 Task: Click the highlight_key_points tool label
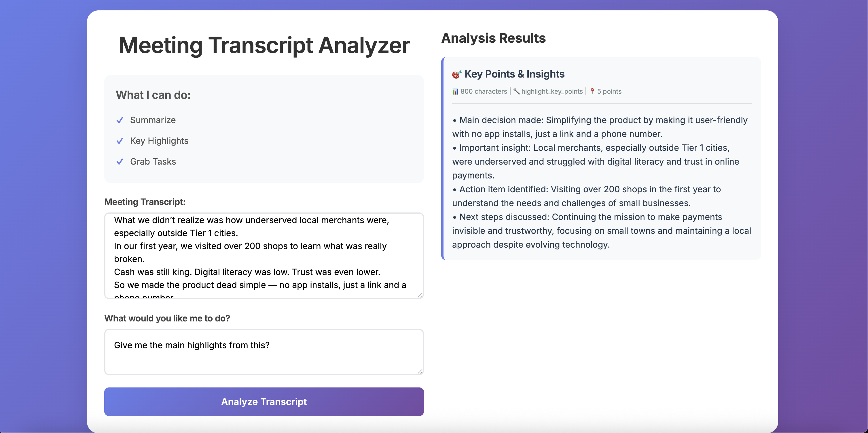click(551, 91)
